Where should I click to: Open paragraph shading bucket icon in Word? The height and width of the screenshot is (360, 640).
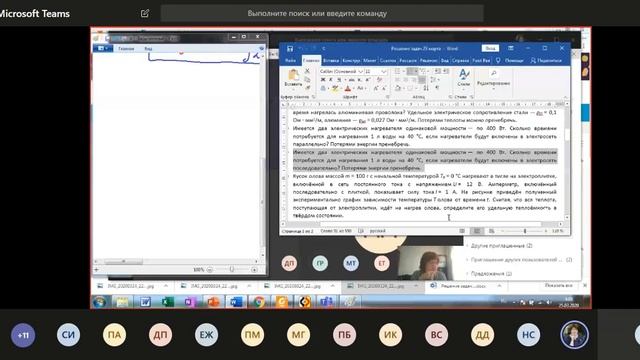(x=398, y=88)
